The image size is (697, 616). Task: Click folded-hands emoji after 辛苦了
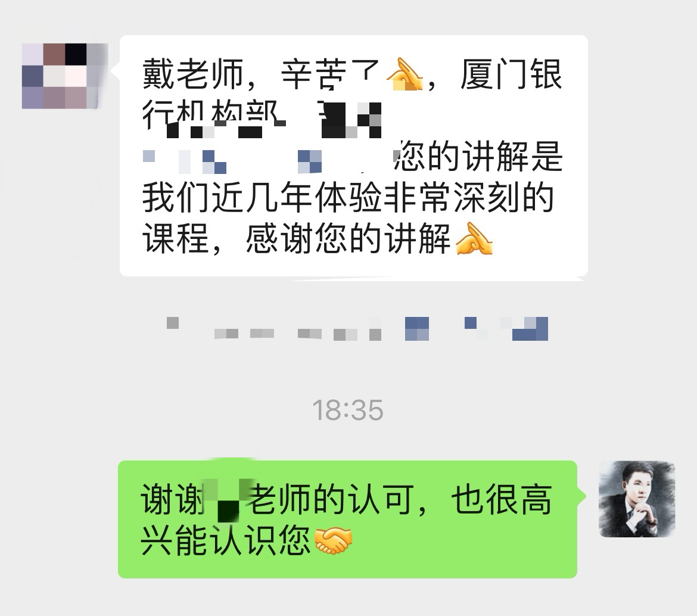click(405, 74)
